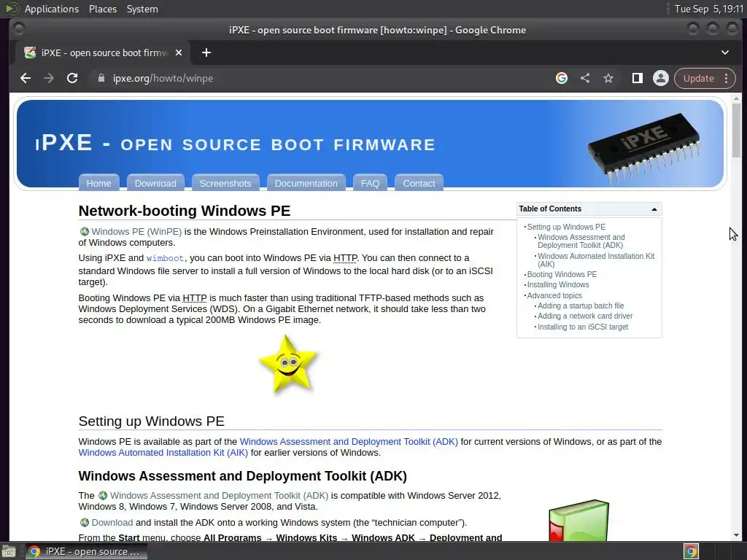The image size is (747, 560).
Task: Follow the external ADK link under the ADK heading
Action: coord(219,496)
